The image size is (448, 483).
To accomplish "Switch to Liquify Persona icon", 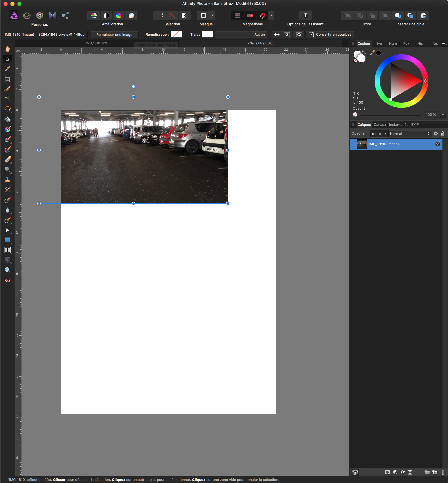I will click(27, 15).
